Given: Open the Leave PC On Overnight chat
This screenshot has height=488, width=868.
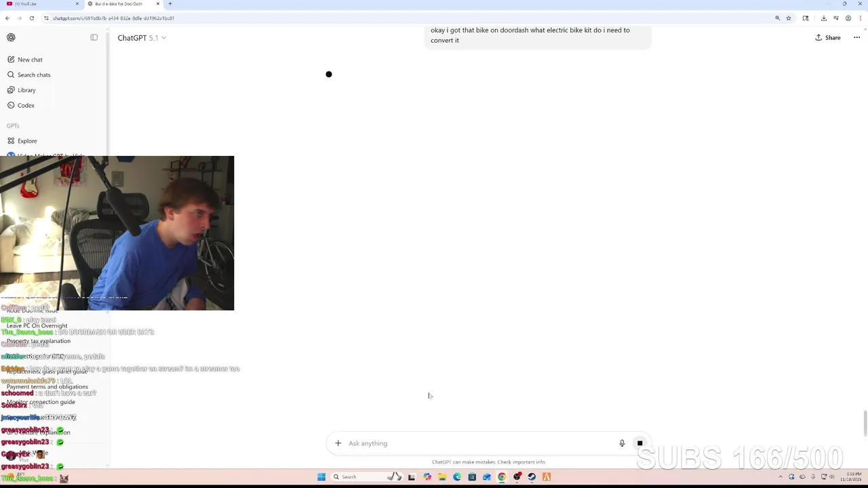Looking at the screenshot, I should [37, 326].
